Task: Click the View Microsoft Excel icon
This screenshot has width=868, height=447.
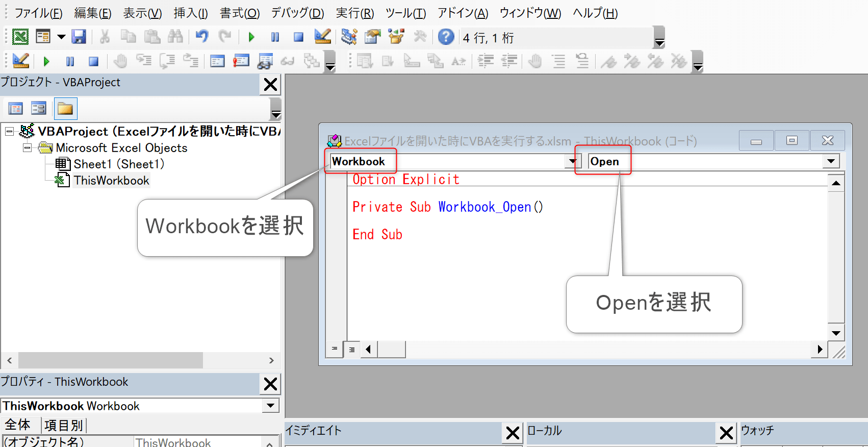Action: pos(20,37)
